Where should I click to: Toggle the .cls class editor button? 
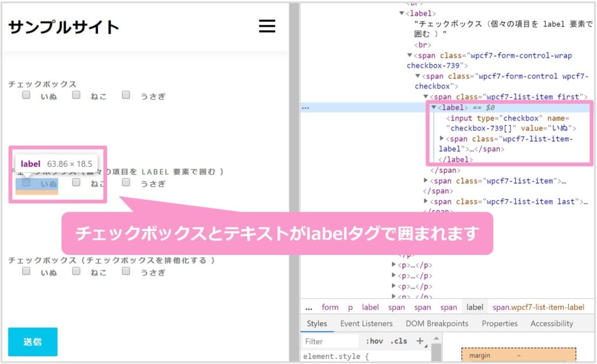tap(399, 341)
